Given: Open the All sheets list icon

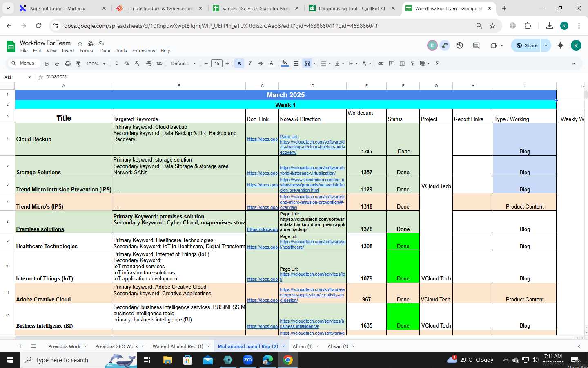Looking at the screenshot, I should click(x=33, y=346).
